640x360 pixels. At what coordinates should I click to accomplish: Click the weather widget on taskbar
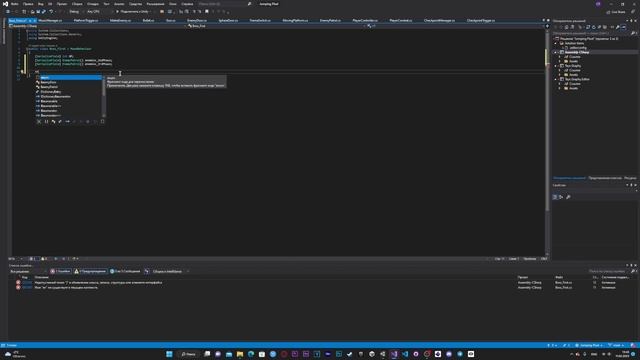pyautogui.click(x=16, y=354)
